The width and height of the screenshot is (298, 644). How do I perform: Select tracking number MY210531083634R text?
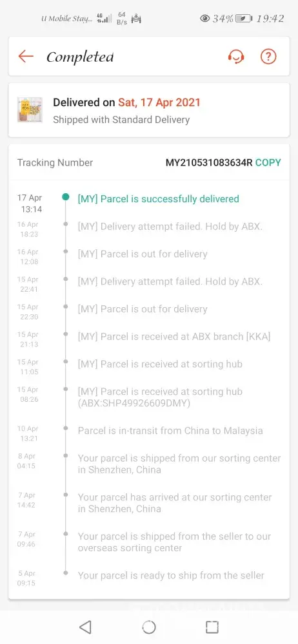click(x=209, y=163)
